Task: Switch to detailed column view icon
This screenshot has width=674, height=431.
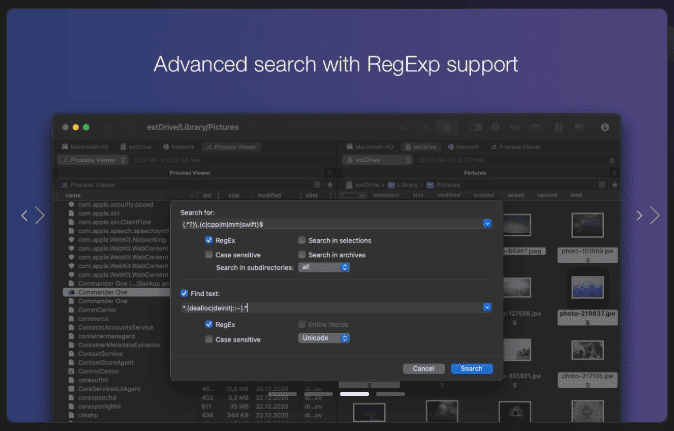Action: pyautogui.click(x=425, y=127)
